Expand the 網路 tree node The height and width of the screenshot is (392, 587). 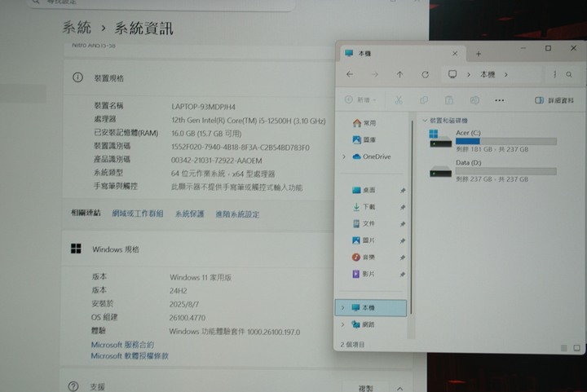point(342,324)
